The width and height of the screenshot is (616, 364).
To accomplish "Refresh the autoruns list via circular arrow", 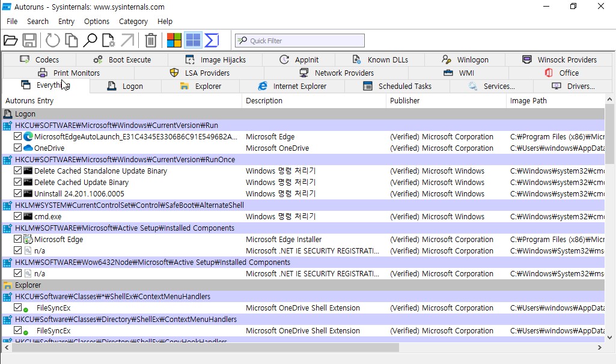I will click(53, 40).
